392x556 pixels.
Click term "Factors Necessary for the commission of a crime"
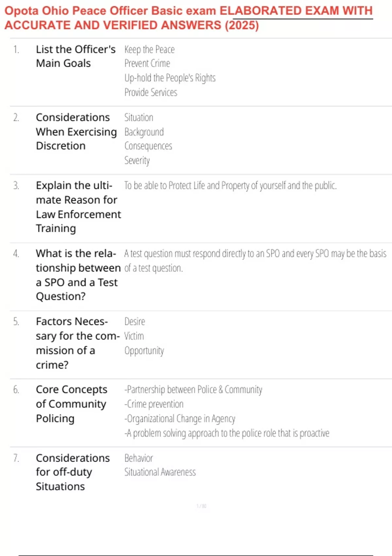78,343
